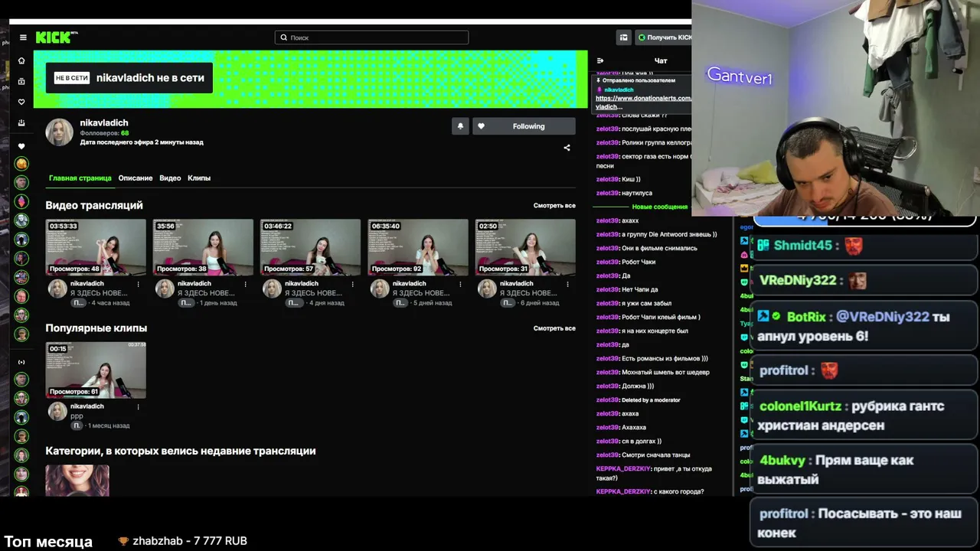Open the first followed channel avatar with orange icon
This screenshot has width=980, height=551.
pos(21,164)
